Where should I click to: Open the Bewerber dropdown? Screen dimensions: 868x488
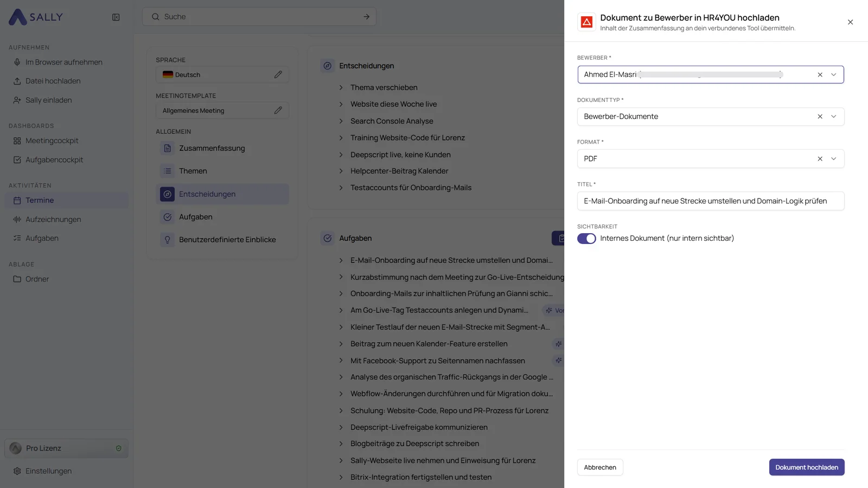[834, 75]
